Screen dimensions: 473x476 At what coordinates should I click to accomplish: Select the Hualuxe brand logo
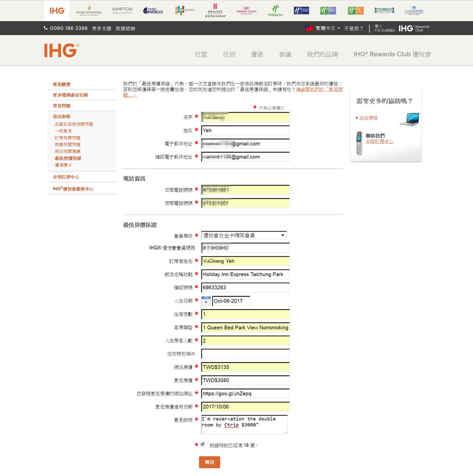point(215,10)
